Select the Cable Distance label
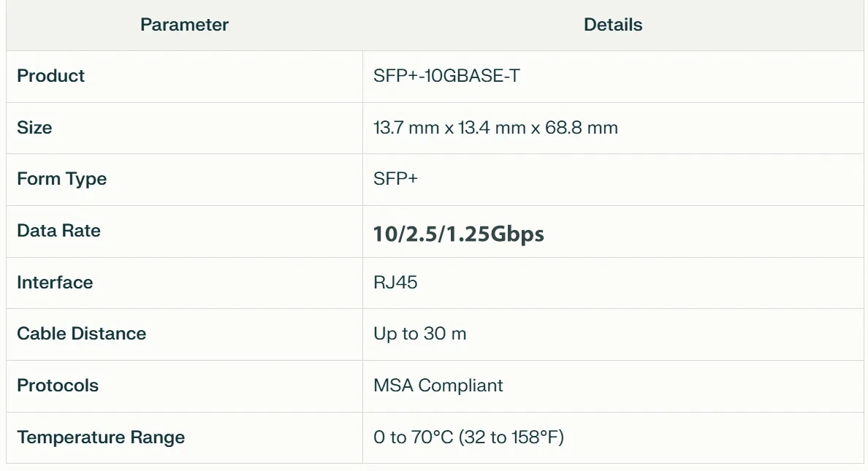This screenshot has height=471, width=868. coord(81,334)
